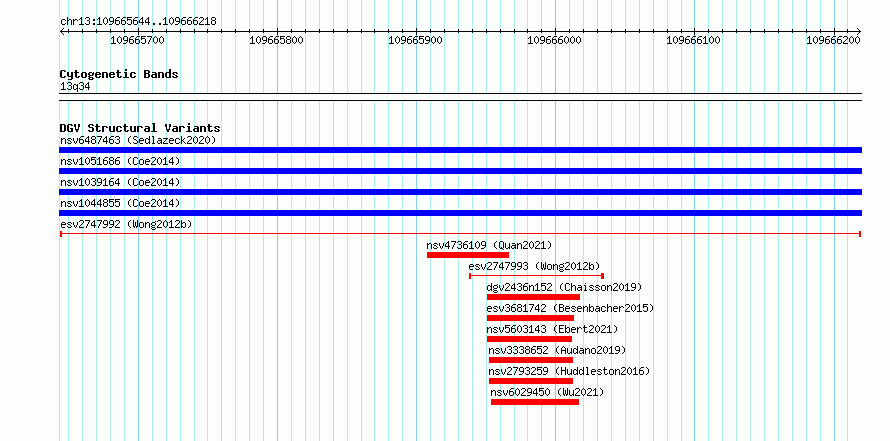The height and width of the screenshot is (441, 890).
Task: Select the blue bar below nsv1039164
Action: [460, 192]
